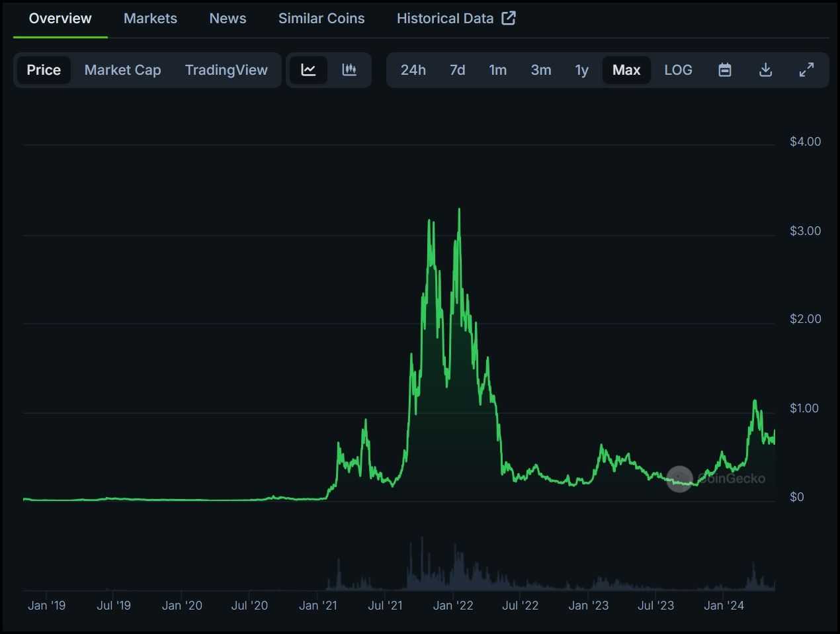The width and height of the screenshot is (840, 634).
Task: Open the TradingView chart
Action: [226, 69]
